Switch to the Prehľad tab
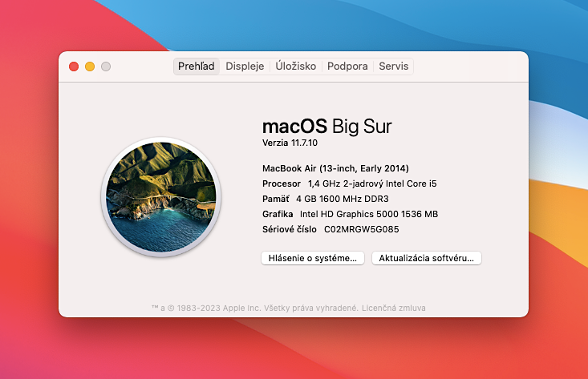Screen dimensions: 588x379 [196, 67]
